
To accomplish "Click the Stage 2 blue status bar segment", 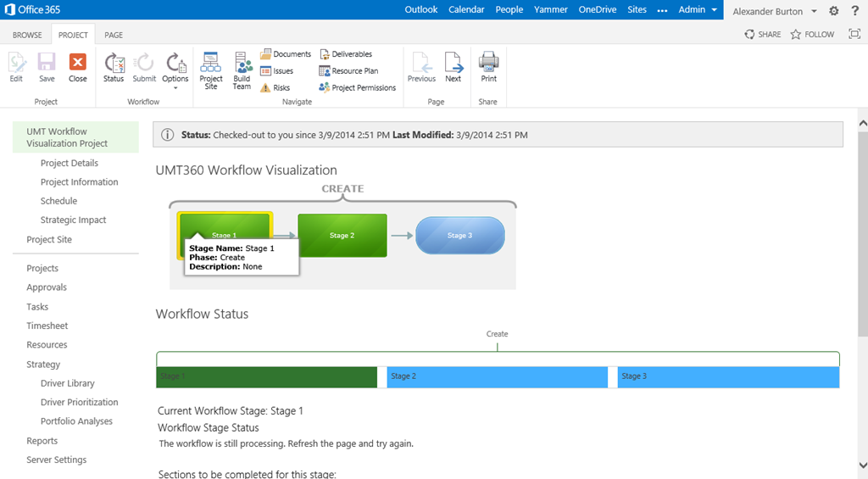I will point(497,376).
